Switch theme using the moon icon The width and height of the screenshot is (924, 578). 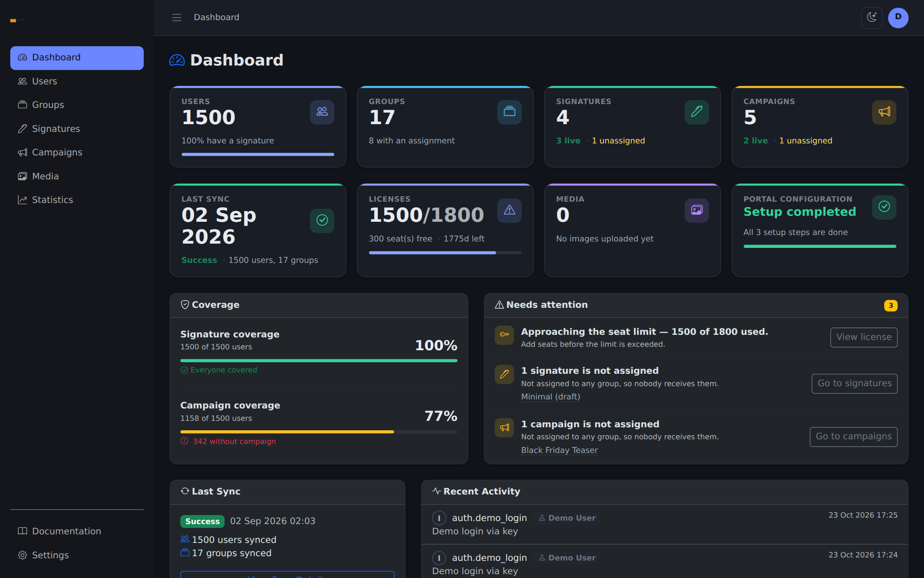[x=872, y=18]
